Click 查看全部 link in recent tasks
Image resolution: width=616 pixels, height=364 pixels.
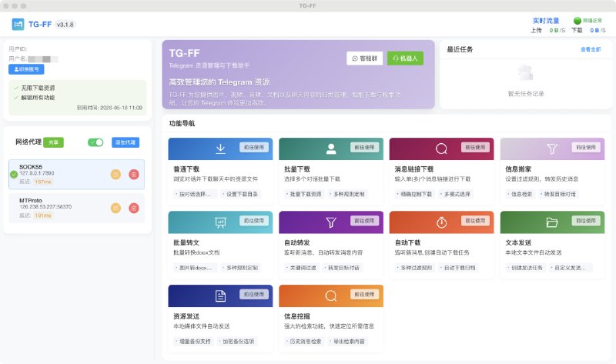591,49
